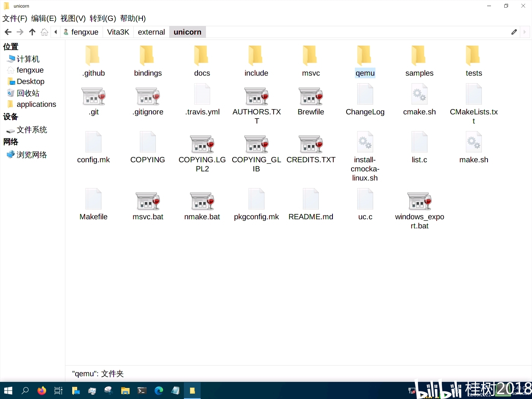This screenshot has width=532, height=399.
Task: Open 文件系统 under devices
Action: (27, 130)
